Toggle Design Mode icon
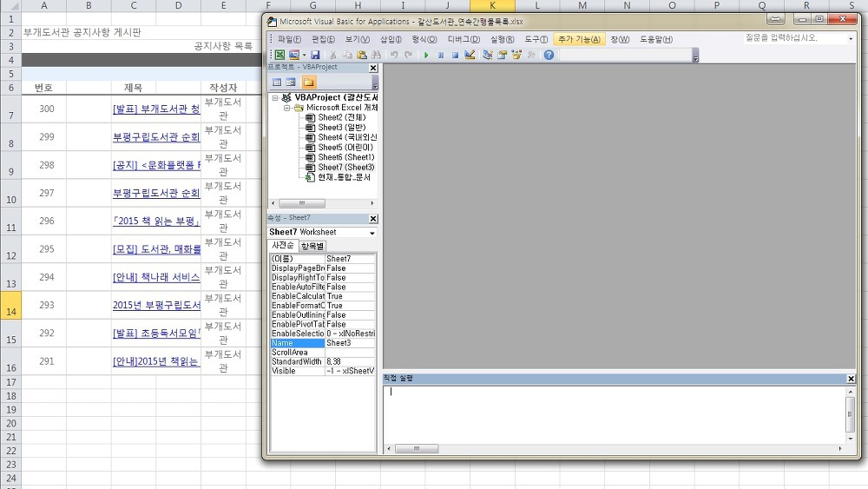Screen dimensions: 868x489 (470, 55)
